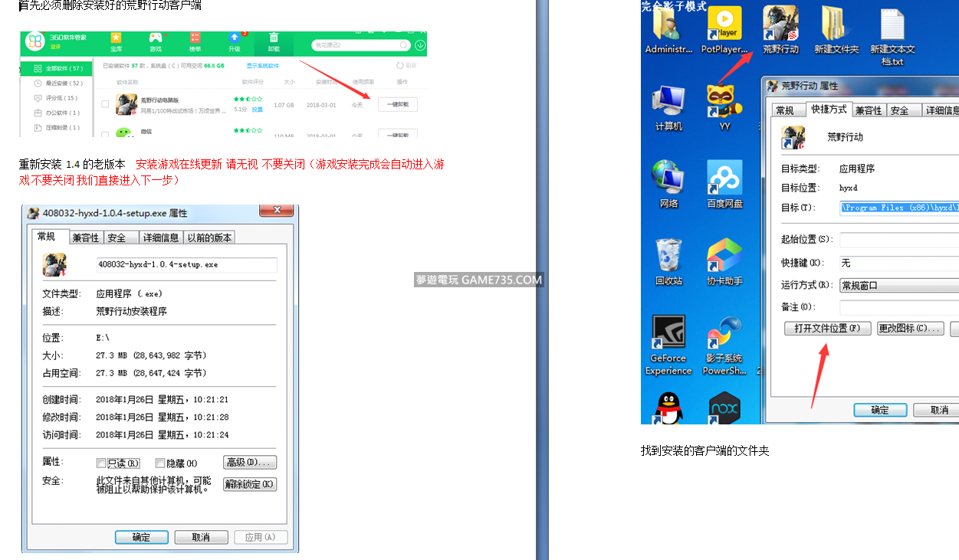Select 最近安装 (52) in sidebar
959x560 pixels.
point(56,84)
